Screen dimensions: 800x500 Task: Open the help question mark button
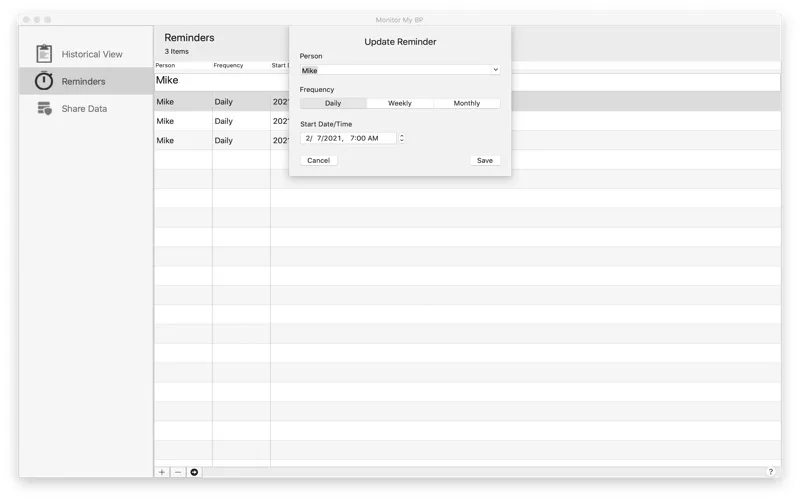click(770, 472)
